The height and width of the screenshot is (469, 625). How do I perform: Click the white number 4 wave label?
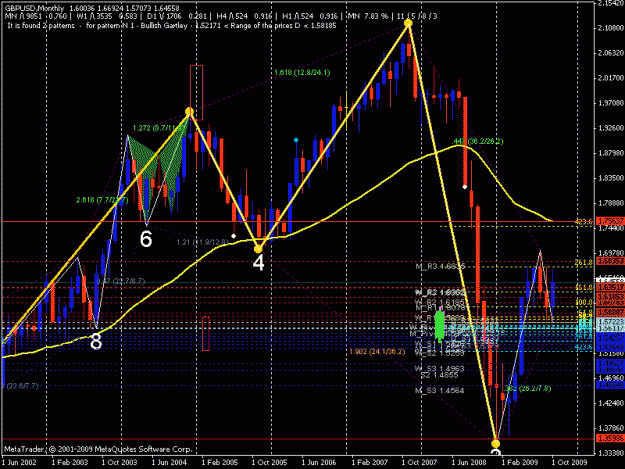point(258,263)
